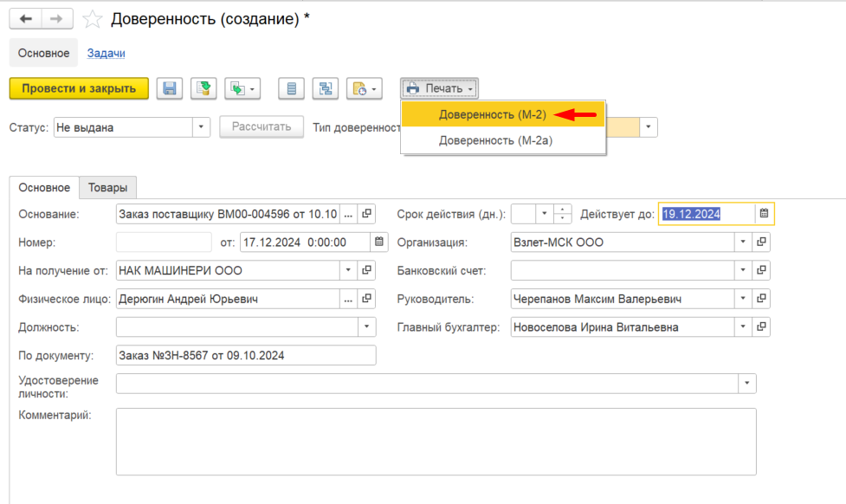Screen dimensions: 846x504
Task: Expand the Организация dropdown arrow
Action: [743, 242]
